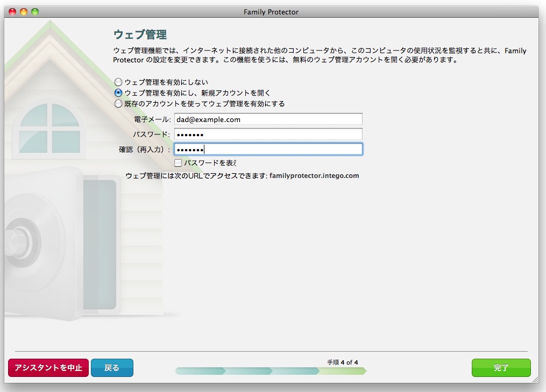The height and width of the screenshot is (392, 546).
Task: Click the Family Protector title bar text
Action: click(271, 12)
